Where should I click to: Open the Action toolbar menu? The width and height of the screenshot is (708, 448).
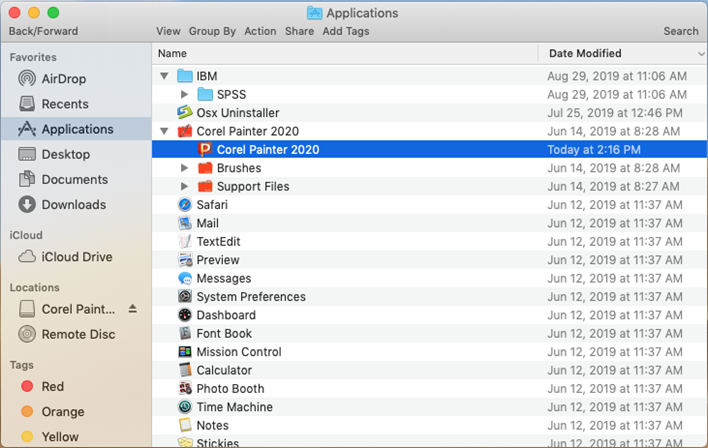coord(260,31)
